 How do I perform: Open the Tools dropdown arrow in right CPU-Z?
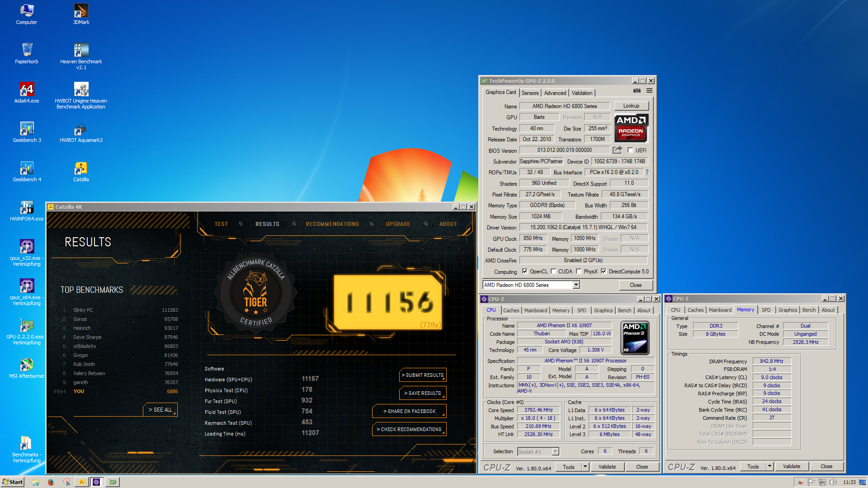click(769, 466)
